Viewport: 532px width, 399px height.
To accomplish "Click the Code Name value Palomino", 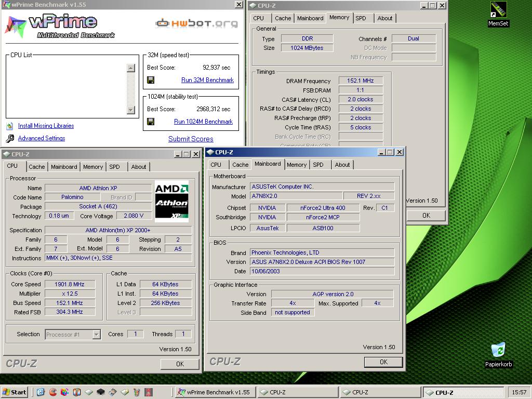I will [x=72, y=197].
